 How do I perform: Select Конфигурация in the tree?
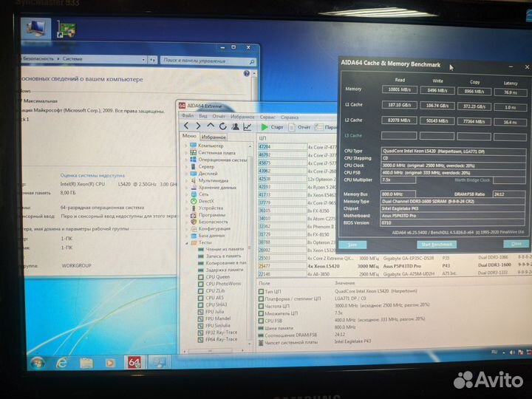click(x=214, y=228)
